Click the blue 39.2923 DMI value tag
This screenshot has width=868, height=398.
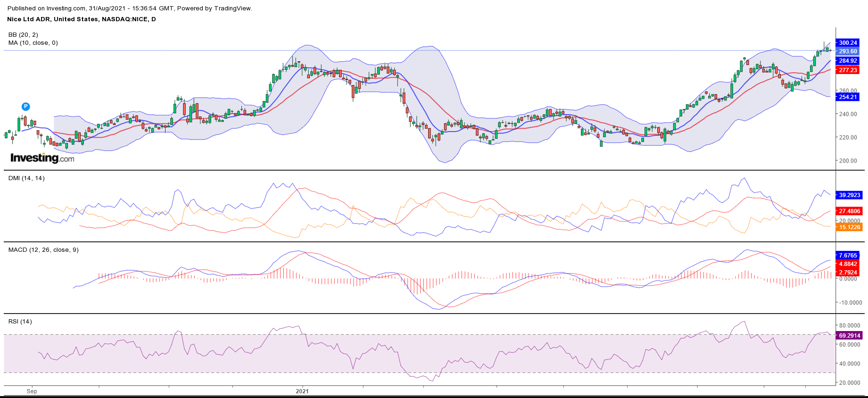click(x=850, y=195)
